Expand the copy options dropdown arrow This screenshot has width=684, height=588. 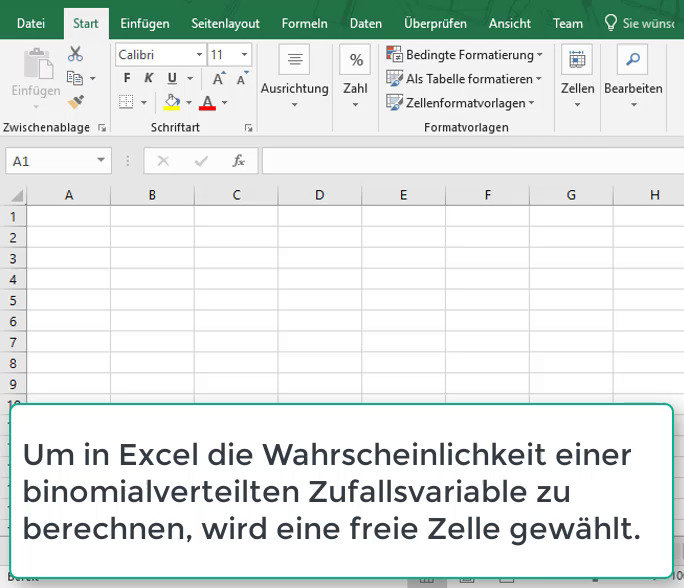pos(92,79)
